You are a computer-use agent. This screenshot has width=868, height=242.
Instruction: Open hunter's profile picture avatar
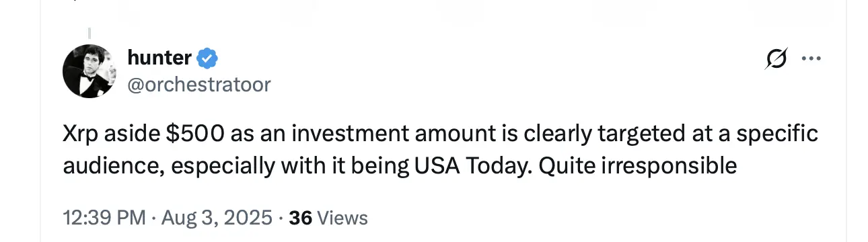(x=89, y=71)
